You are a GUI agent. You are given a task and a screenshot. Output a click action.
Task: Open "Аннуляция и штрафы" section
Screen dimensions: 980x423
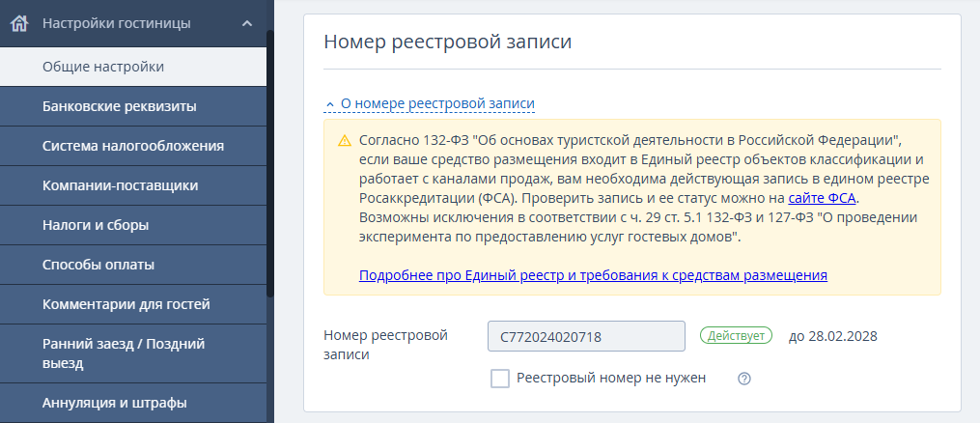(115, 403)
